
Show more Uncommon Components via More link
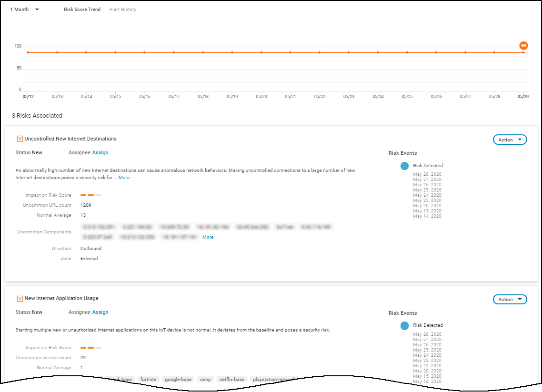coord(208,237)
